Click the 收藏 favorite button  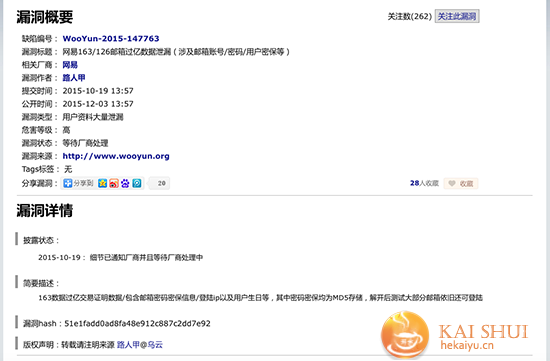click(x=461, y=183)
